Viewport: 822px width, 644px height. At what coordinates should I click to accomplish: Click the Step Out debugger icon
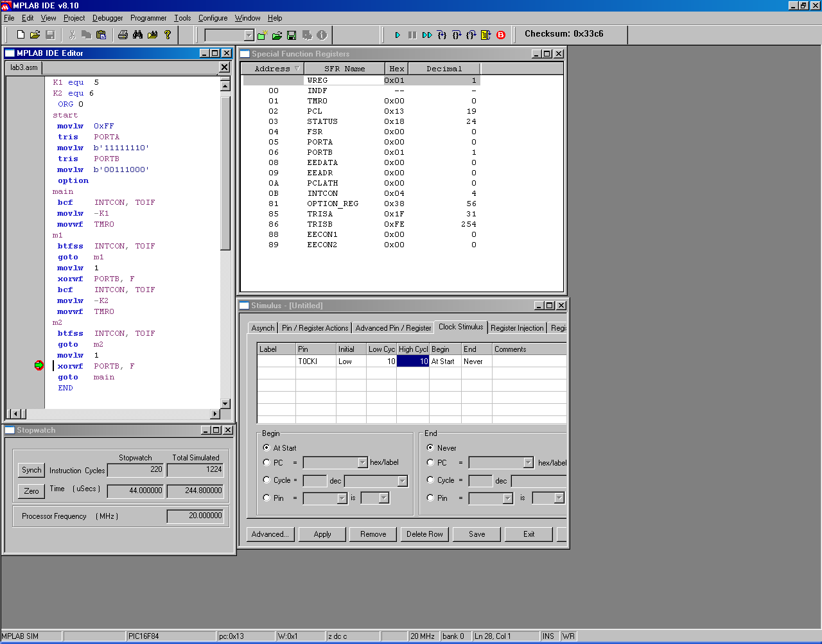[x=471, y=35]
